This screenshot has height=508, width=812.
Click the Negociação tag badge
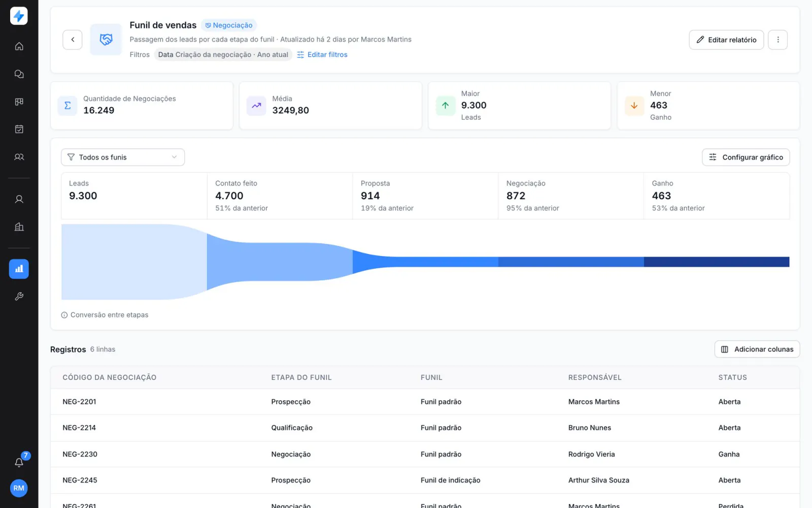229,25
